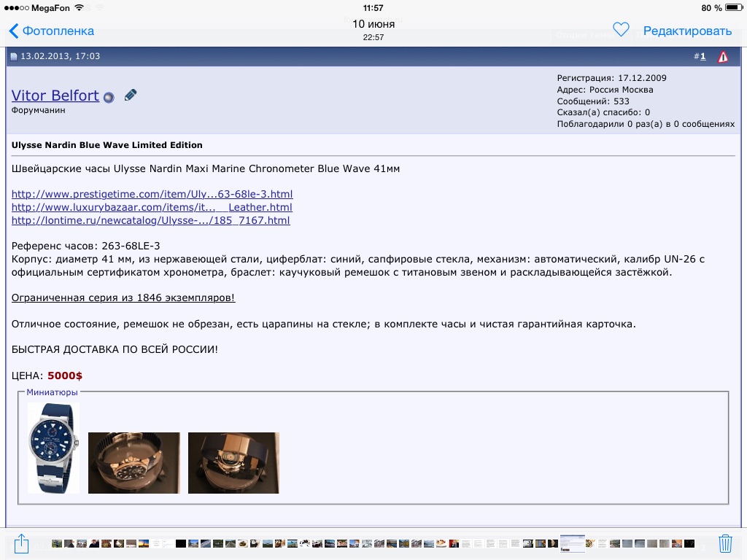Open the luxurybazaar.com link
747x560 pixels.
tap(152, 207)
